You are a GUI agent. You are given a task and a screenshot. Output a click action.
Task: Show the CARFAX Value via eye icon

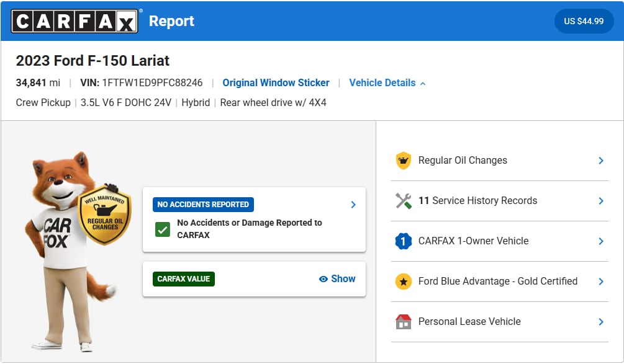coord(323,279)
